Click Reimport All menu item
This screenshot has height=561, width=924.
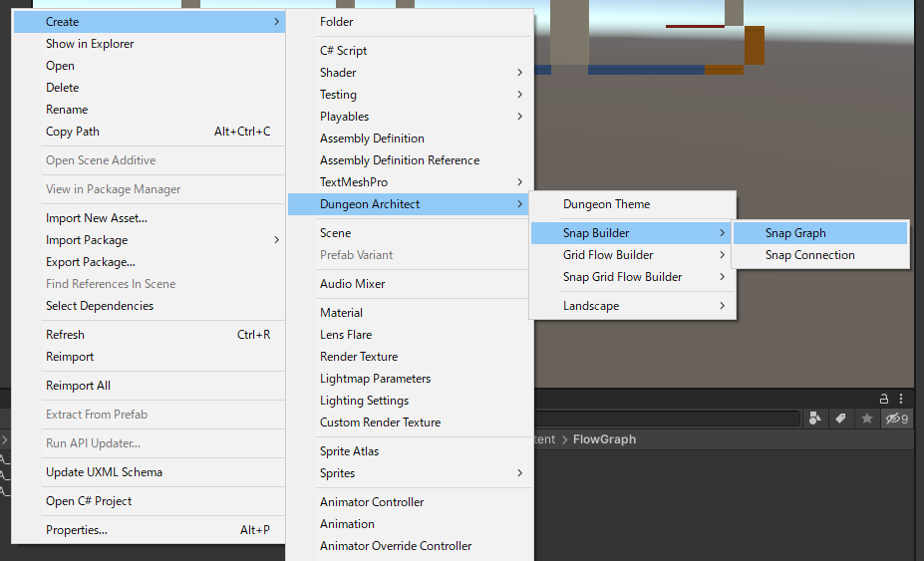click(x=150, y=385)
